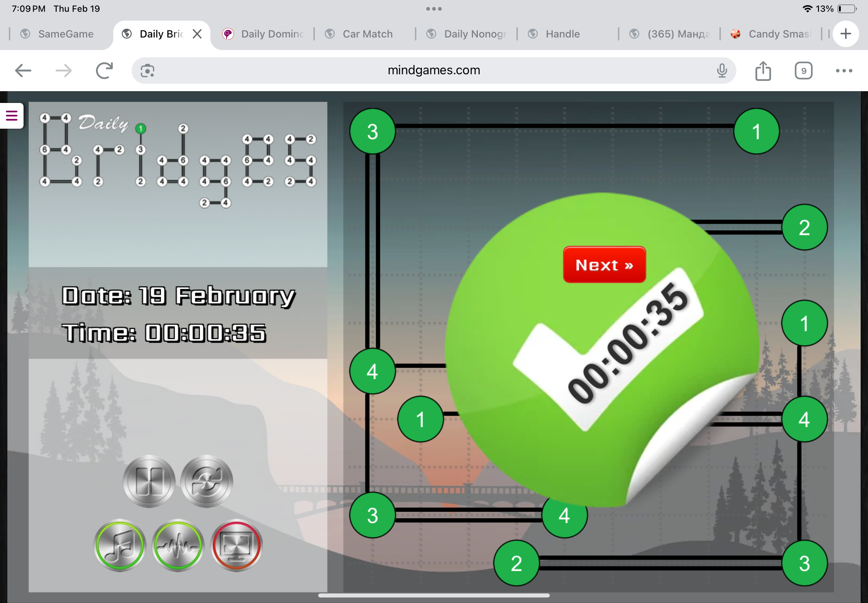Tap the browser share icon

(x=762, y=71)
